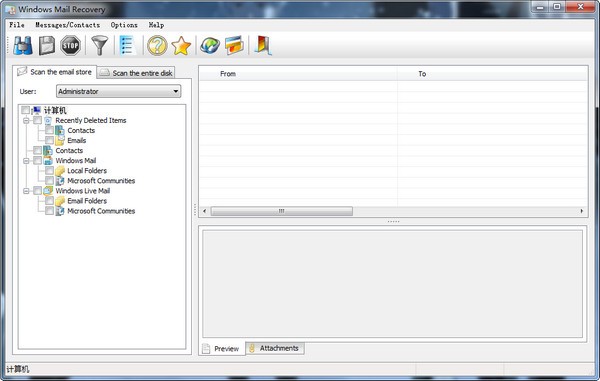Open the Options menu

click(x=124, y=25)
